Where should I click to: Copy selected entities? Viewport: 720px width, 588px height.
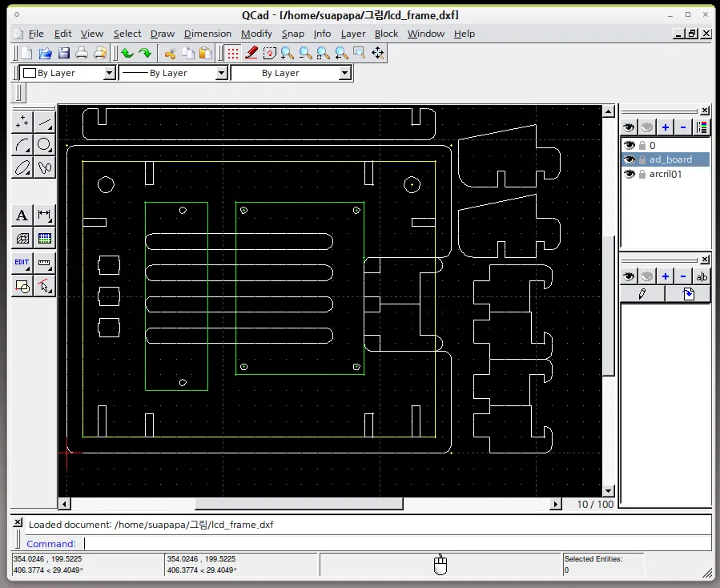coord(188,53)
